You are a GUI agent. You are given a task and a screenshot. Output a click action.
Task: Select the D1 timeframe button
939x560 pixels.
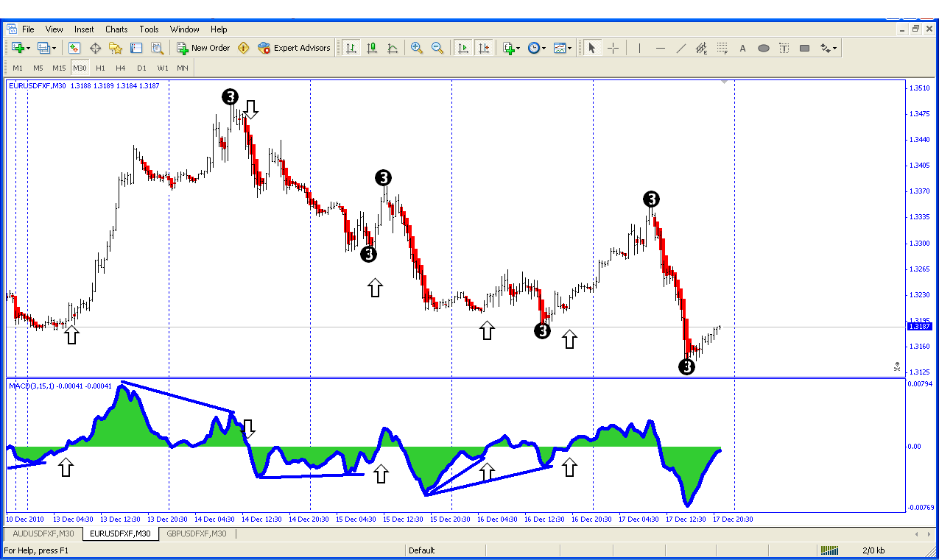141,68
